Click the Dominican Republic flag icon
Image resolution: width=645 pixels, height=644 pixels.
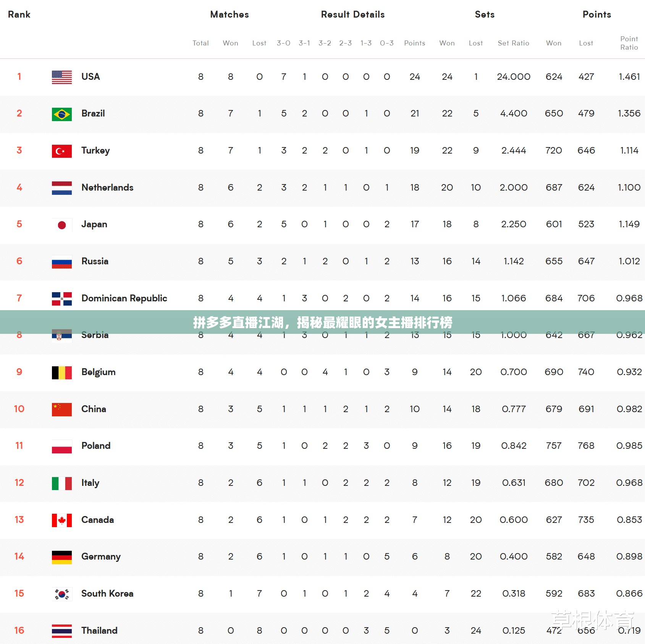pyautogui.click(x=62, y=299)
